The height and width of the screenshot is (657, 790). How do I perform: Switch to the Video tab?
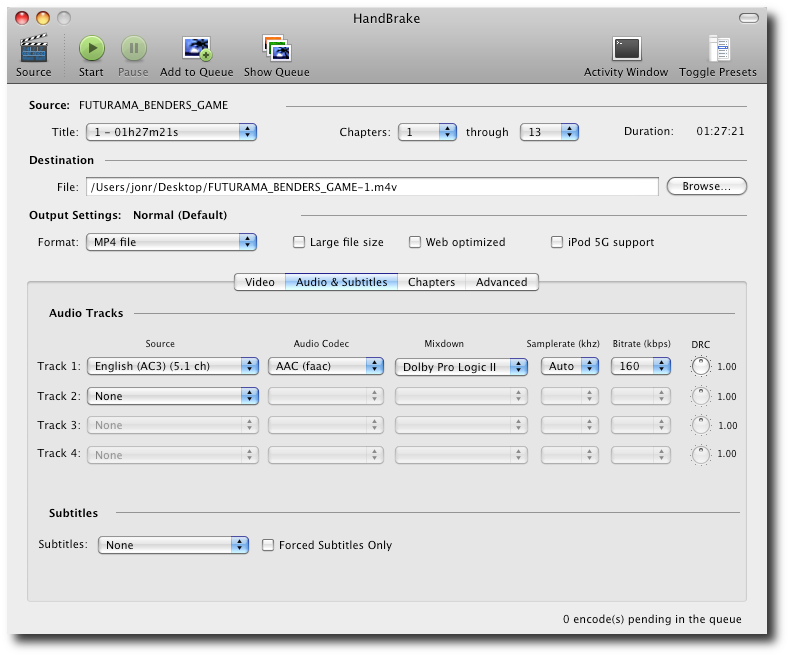point(260,282)
